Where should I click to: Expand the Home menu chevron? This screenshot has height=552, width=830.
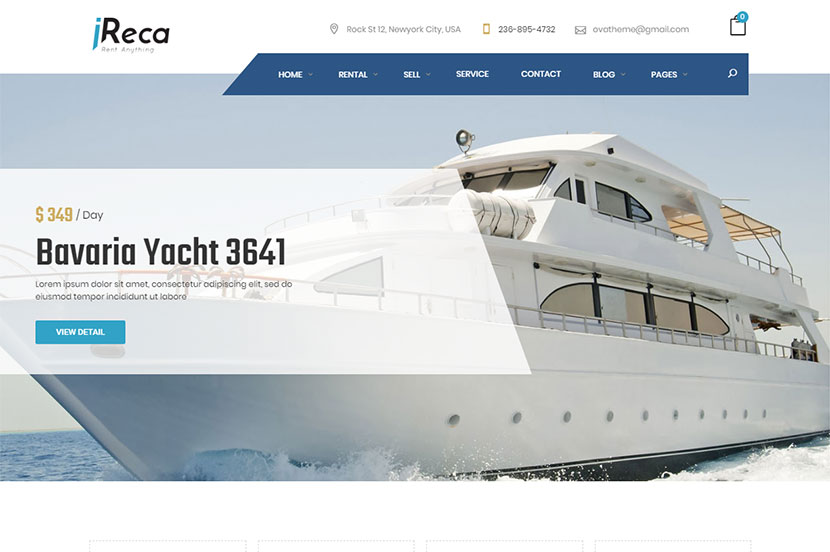coord(310,75)
